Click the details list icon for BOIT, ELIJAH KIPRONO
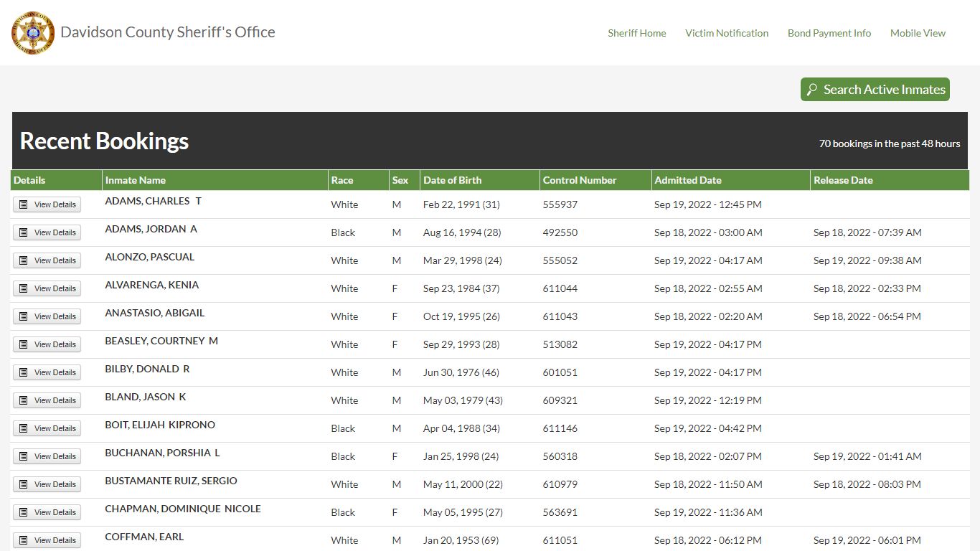980x551 pixels. pos(24,428)
